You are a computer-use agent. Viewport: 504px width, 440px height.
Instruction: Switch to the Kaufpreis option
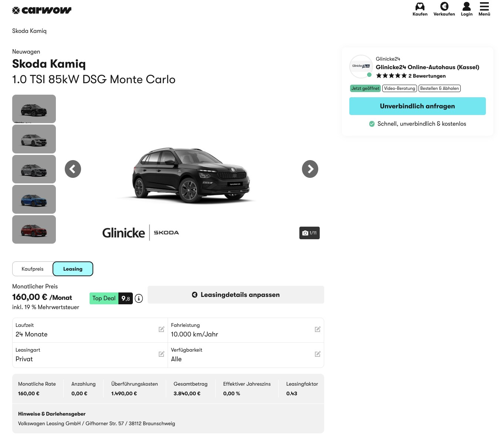(33, 269)
